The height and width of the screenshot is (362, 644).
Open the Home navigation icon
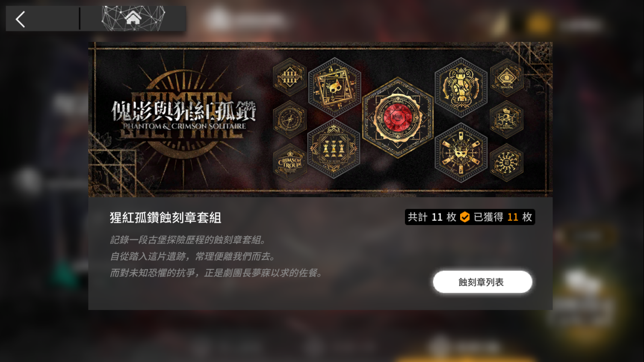point(133,18)
